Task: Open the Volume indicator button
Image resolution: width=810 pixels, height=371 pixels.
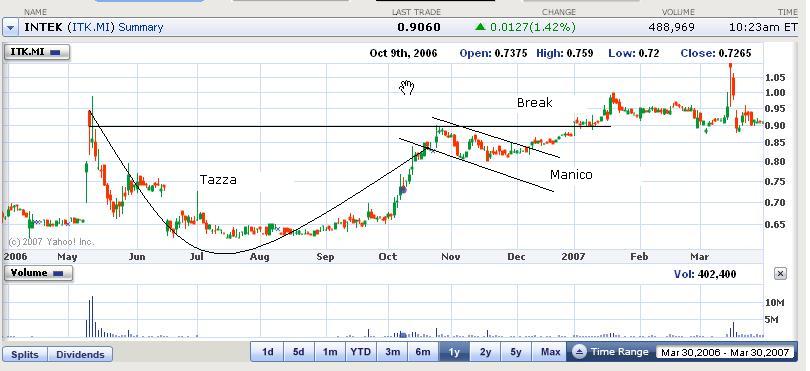Action: (38, 273)
